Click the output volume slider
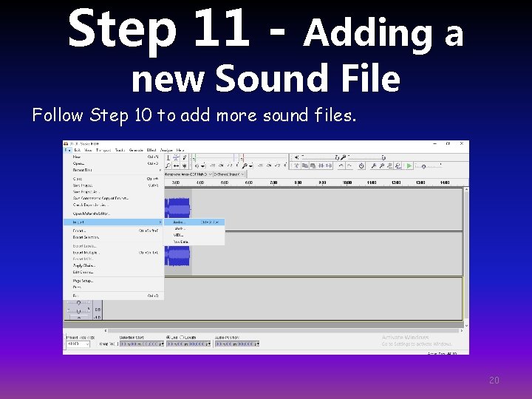Viewport: 532px width, 399px height. click(x=319, y=158)
